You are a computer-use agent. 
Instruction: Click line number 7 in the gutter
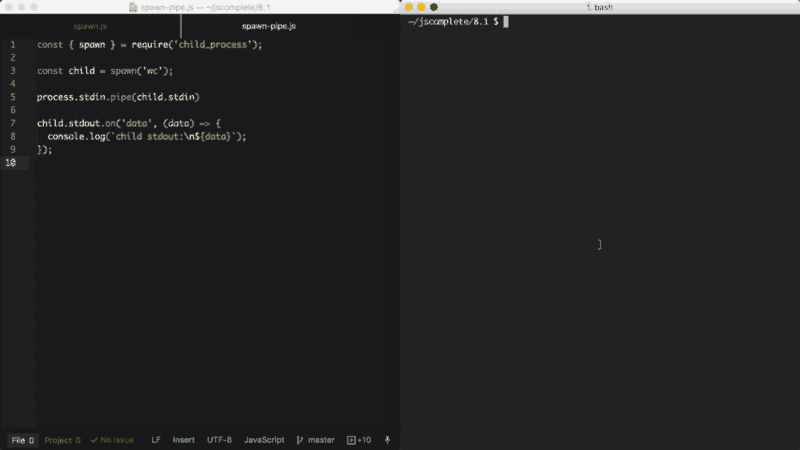click(x=13, y=123)
